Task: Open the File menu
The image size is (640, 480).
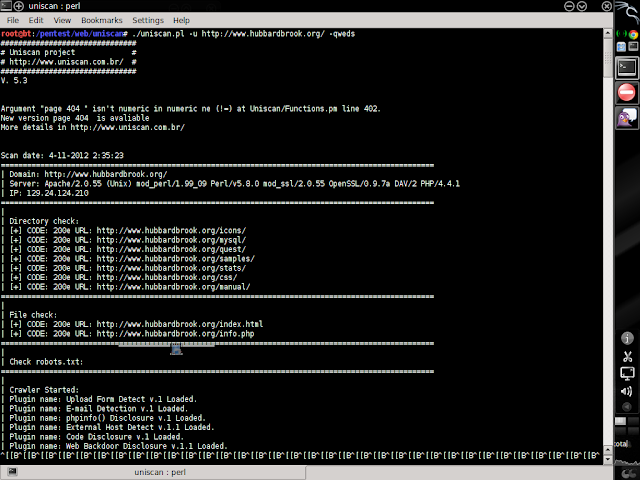Action: [x=13, y=20]
